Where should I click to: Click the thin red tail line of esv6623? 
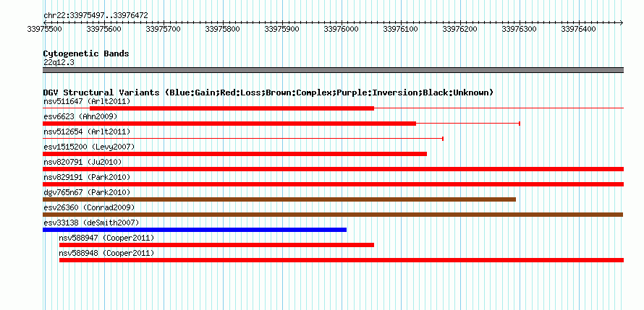[x=468, y=124]
